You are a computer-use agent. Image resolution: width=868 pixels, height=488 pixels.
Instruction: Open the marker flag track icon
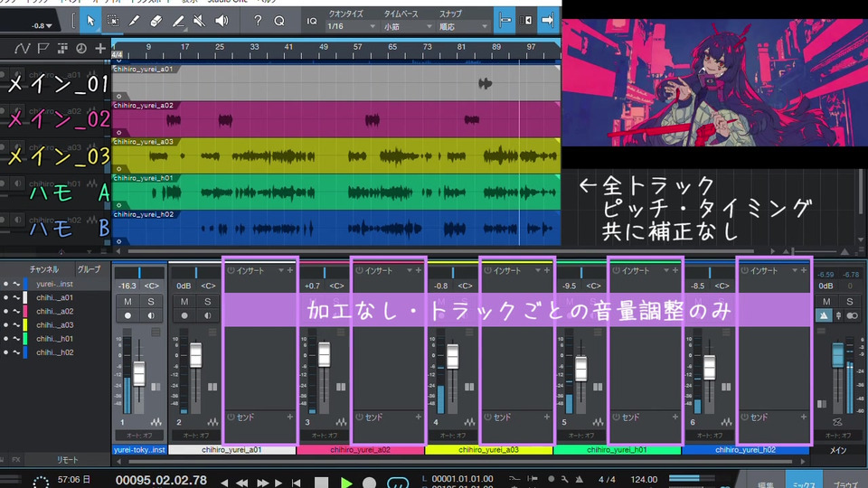(x=43, y=49)
